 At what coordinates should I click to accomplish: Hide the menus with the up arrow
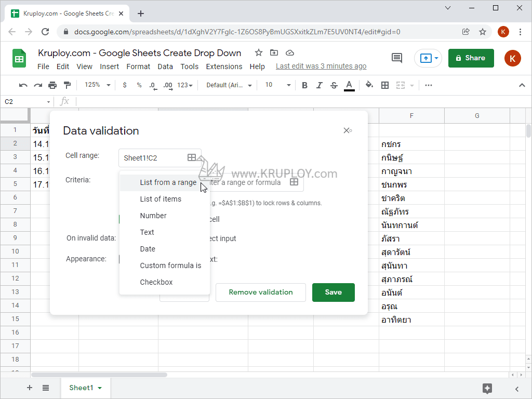pos(522,85)
